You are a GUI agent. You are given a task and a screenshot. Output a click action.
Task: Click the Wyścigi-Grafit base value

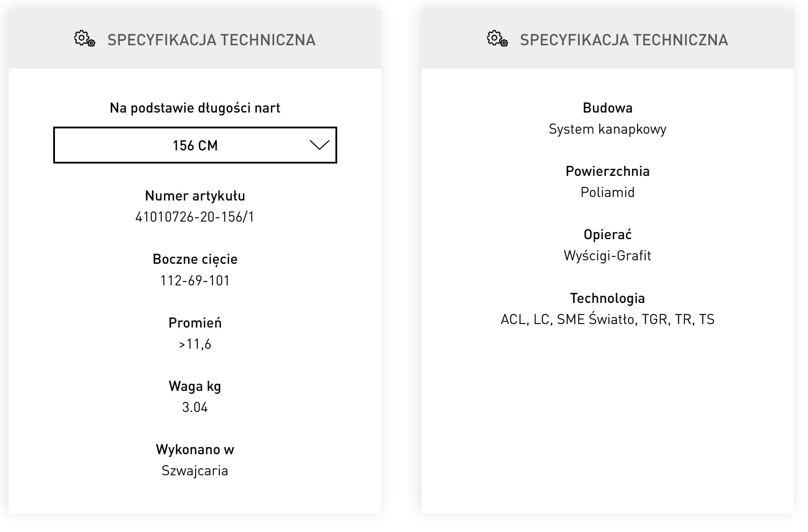click(608, 255)
